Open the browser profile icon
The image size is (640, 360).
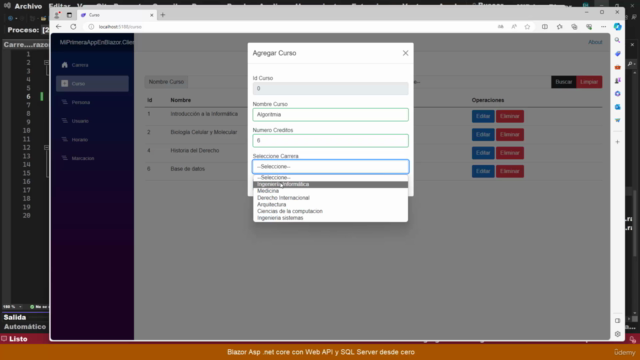click(57, 15)
